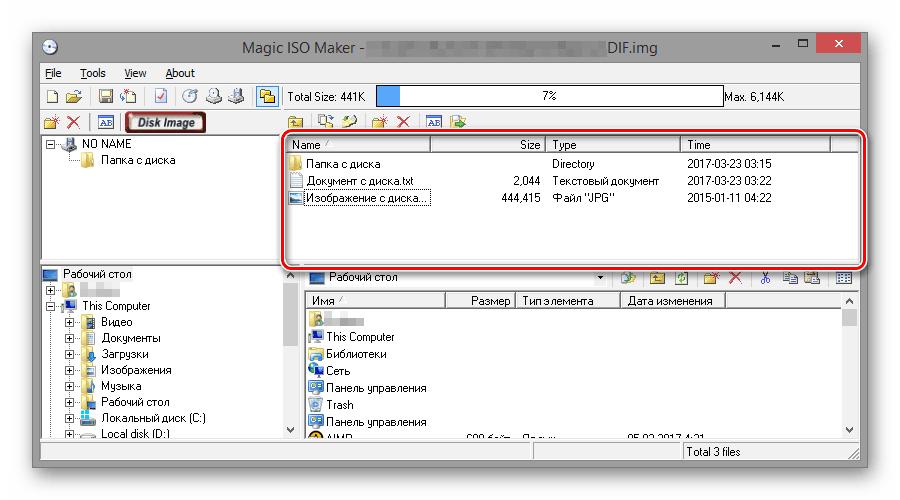Viewport: 900px width, 500px height.
Task: Create new folder in image file list toolbar
Action: (379, 122)
